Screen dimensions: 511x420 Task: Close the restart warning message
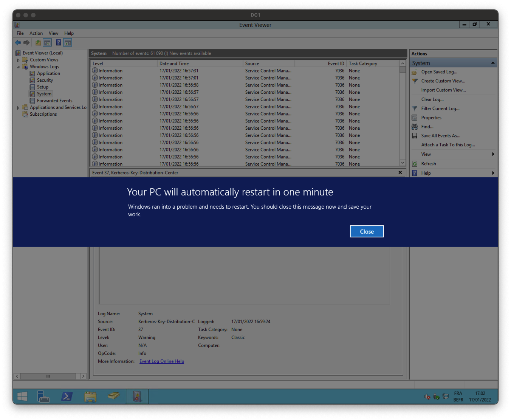tap(367, 231)
